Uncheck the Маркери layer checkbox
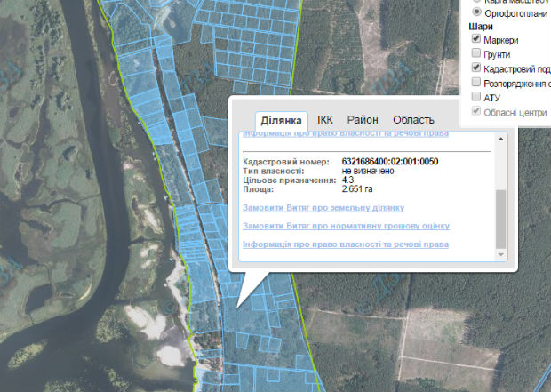The image size is (551, 392). [x=477, y=40]
